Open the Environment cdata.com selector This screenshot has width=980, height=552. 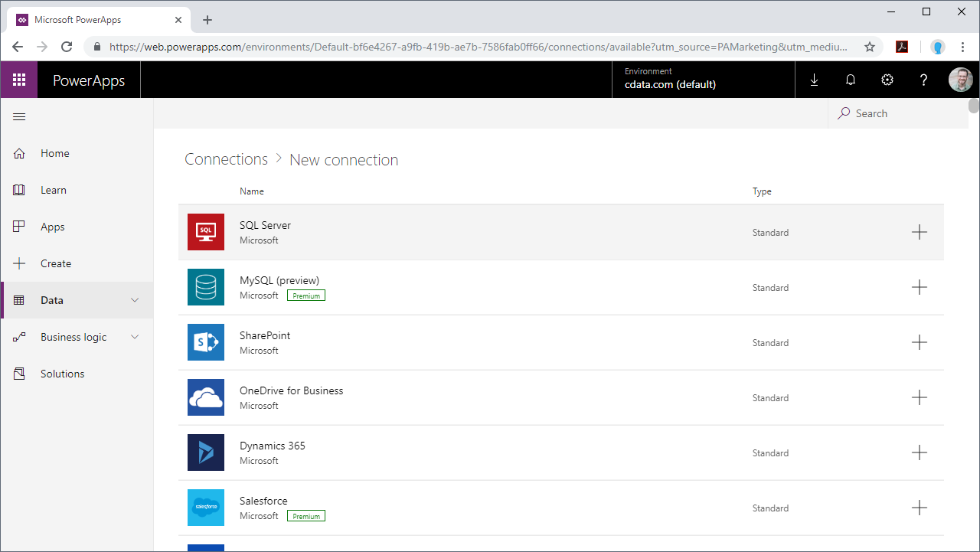(704, 80)
